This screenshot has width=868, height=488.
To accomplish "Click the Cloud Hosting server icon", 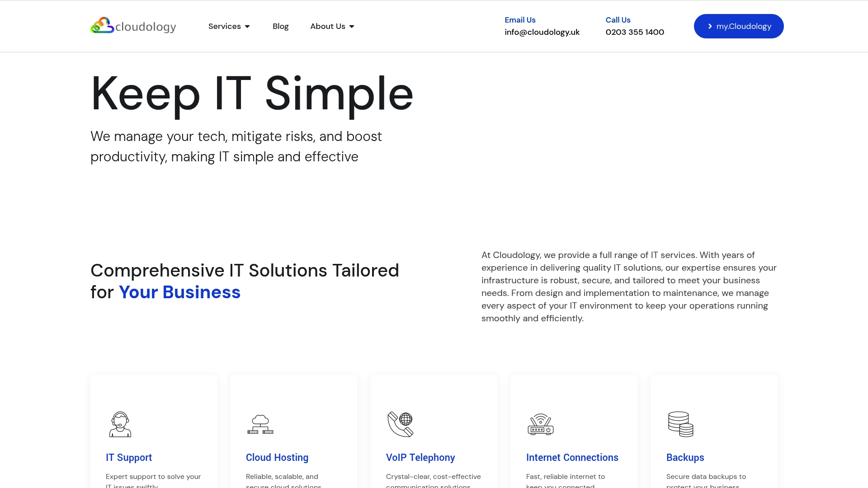I will (x=260, y=424).
